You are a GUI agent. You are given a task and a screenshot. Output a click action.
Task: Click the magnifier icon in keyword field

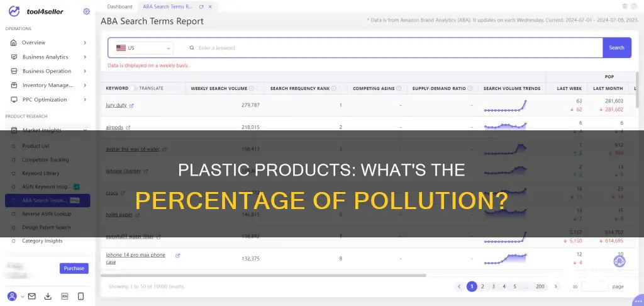coord(192,48)
